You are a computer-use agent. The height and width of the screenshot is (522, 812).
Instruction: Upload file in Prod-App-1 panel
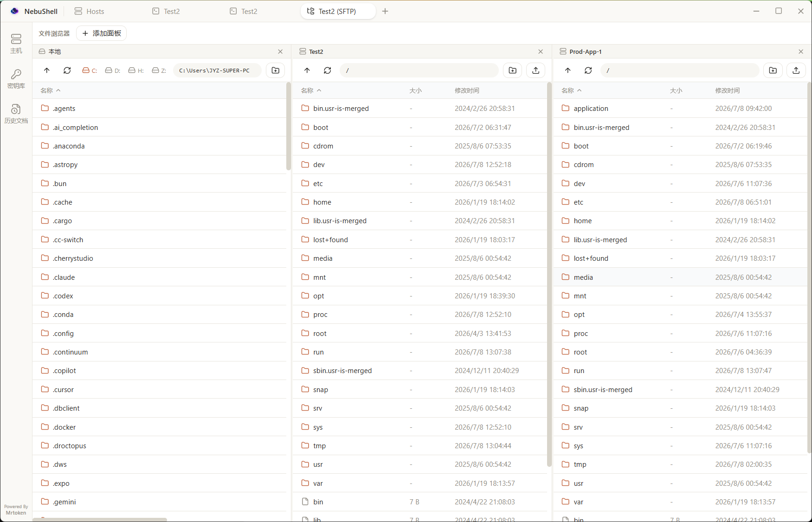(796, 71)
